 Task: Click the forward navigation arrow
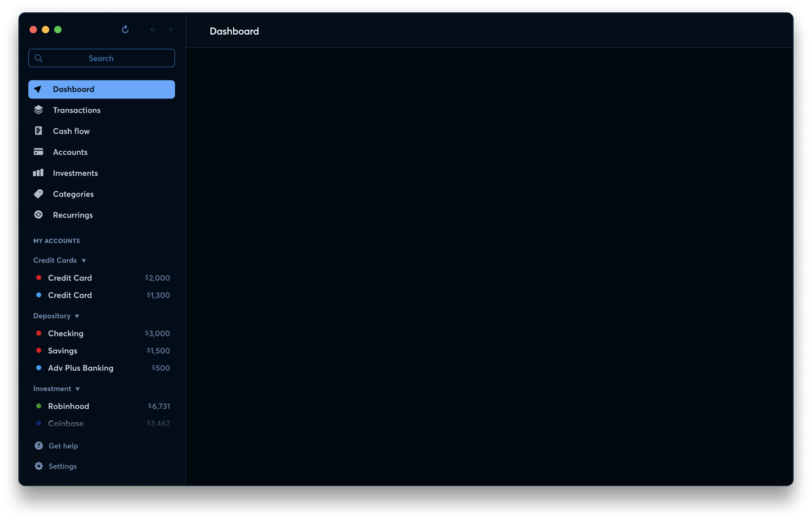pyautogui.click(x=169, y=30)
